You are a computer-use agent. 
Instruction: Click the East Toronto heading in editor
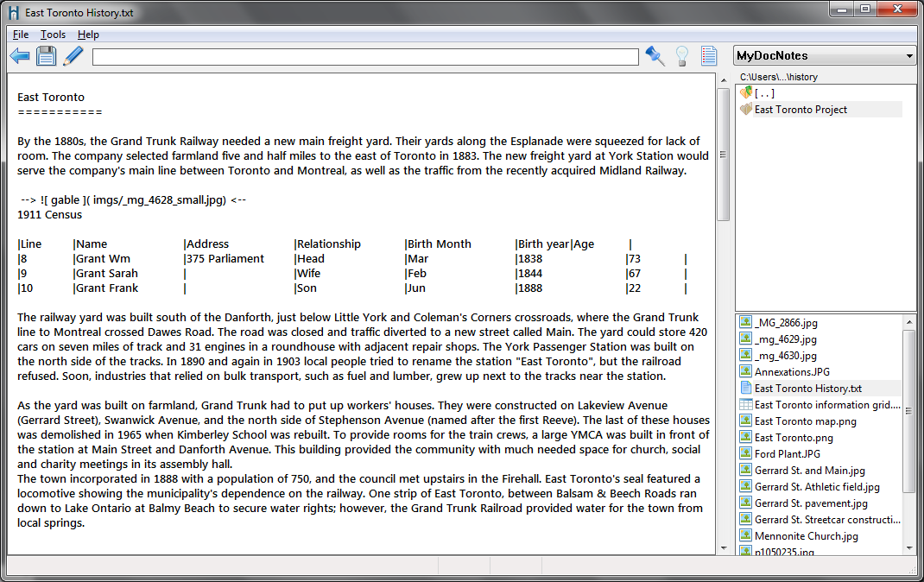pyautogui.click(x=51, y=98)
